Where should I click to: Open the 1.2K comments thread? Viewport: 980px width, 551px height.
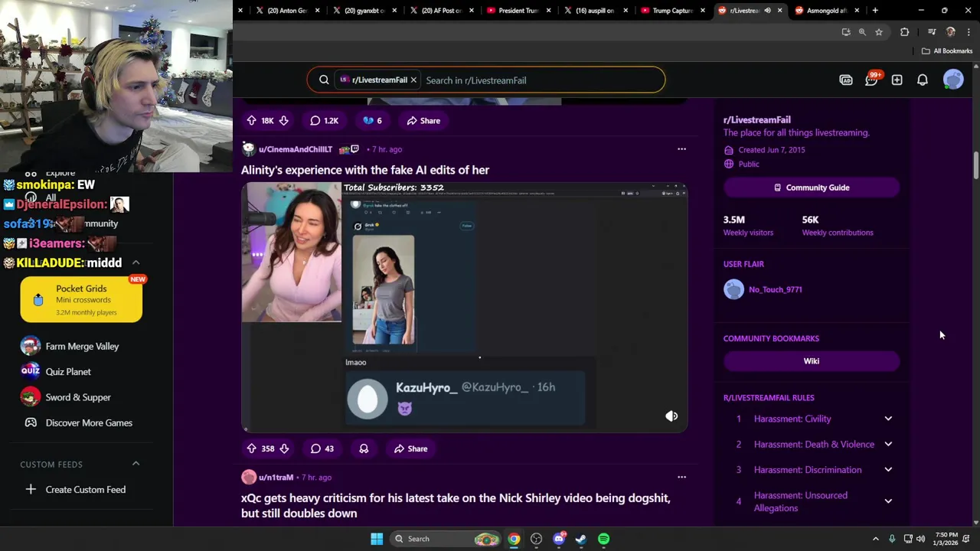[x=324, y=120]
